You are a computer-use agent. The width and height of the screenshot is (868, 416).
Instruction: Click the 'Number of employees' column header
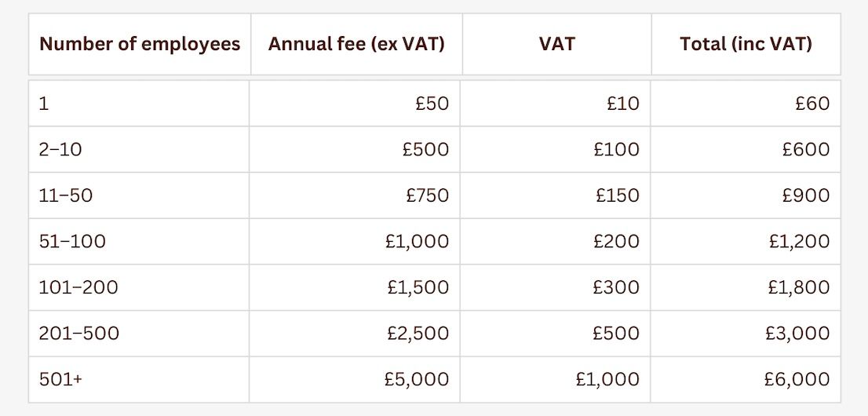(x=140, y=44)
